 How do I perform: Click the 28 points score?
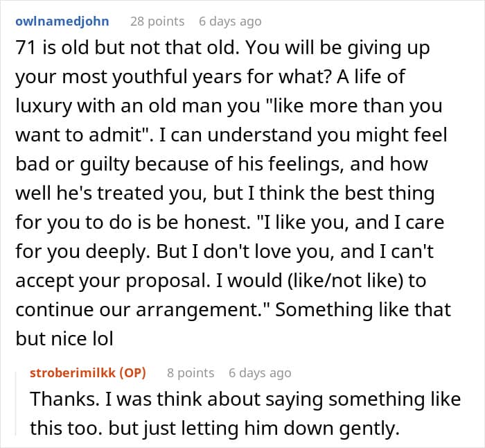[x=157, y=21]
